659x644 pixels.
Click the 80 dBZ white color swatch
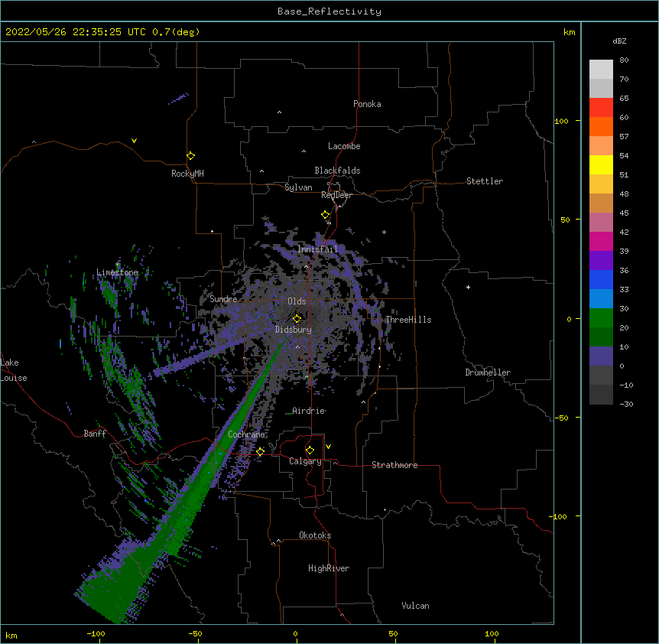click(601, 69)
